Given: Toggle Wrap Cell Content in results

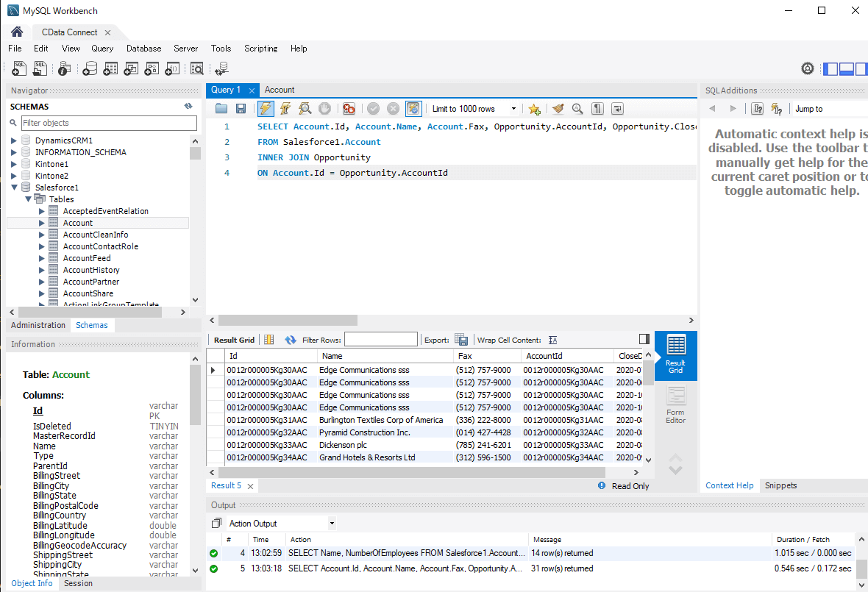Looking at the screenshot, I should tap(552, 340).
